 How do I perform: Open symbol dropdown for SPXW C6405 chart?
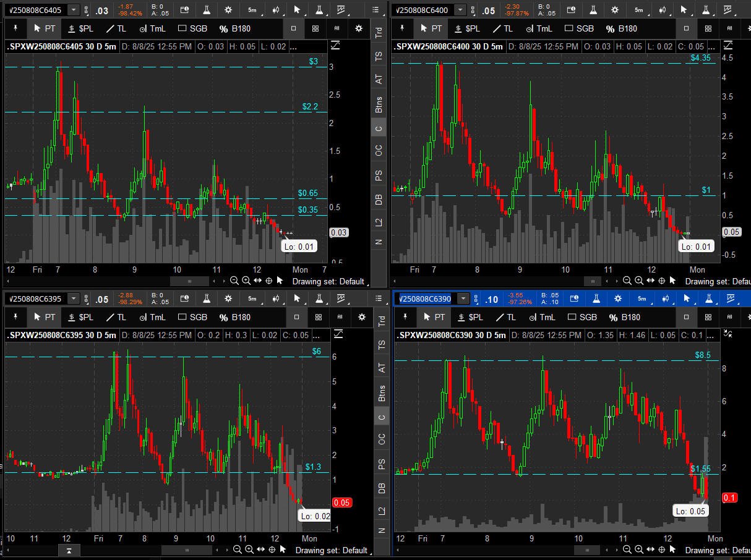click(x=74, y=10)
